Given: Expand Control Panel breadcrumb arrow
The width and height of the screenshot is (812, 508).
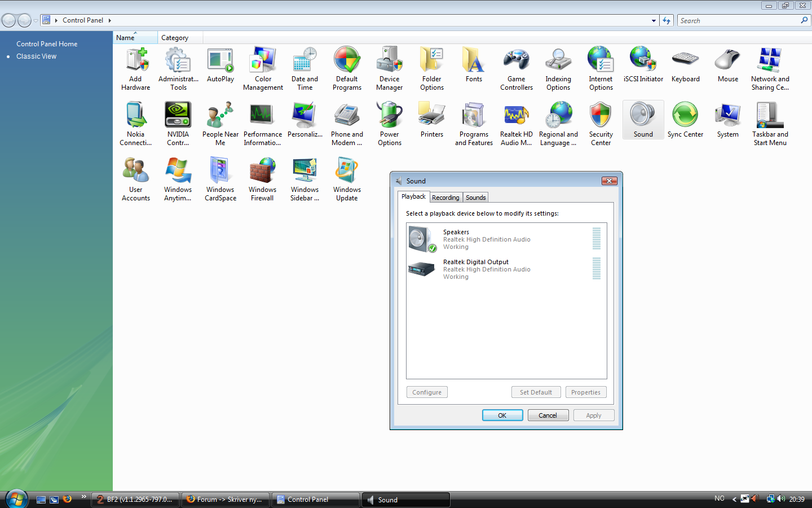Looking at the screenshot, I should pos(109,20).
